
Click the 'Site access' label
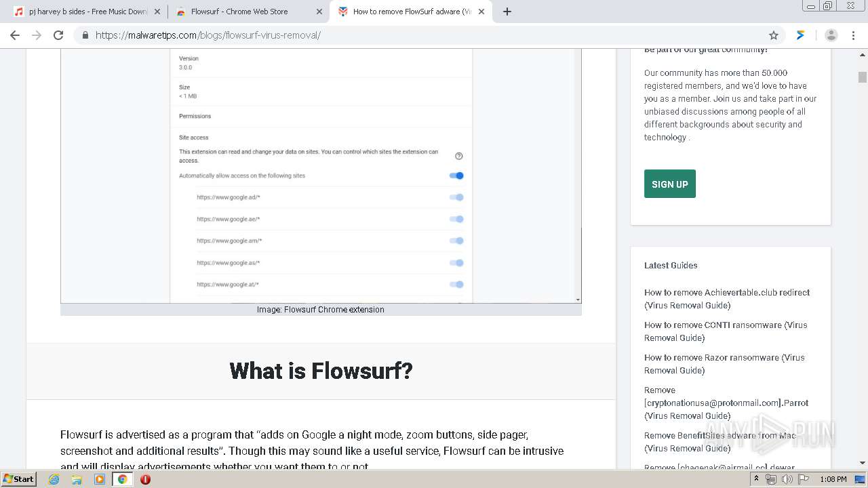point(193,138)
